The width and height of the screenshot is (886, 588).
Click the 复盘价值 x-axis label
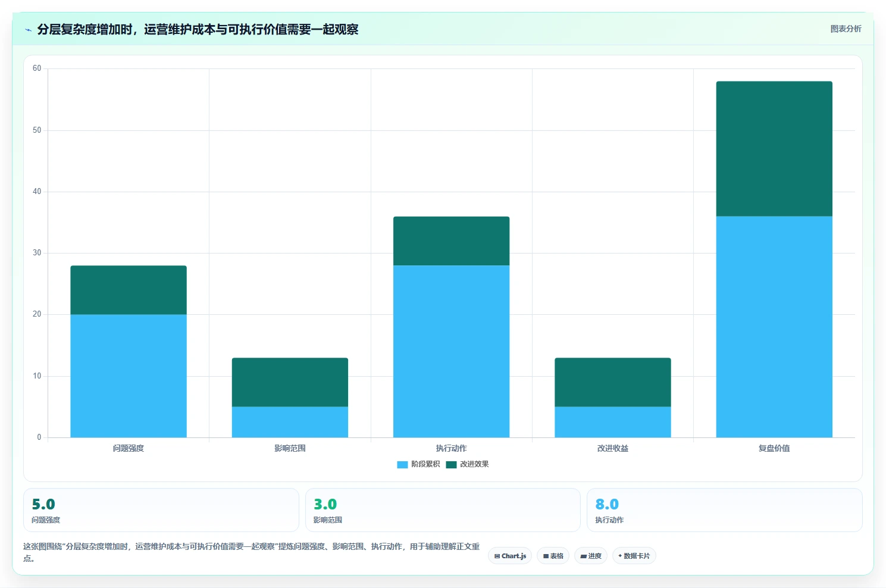tap(774, 448)
